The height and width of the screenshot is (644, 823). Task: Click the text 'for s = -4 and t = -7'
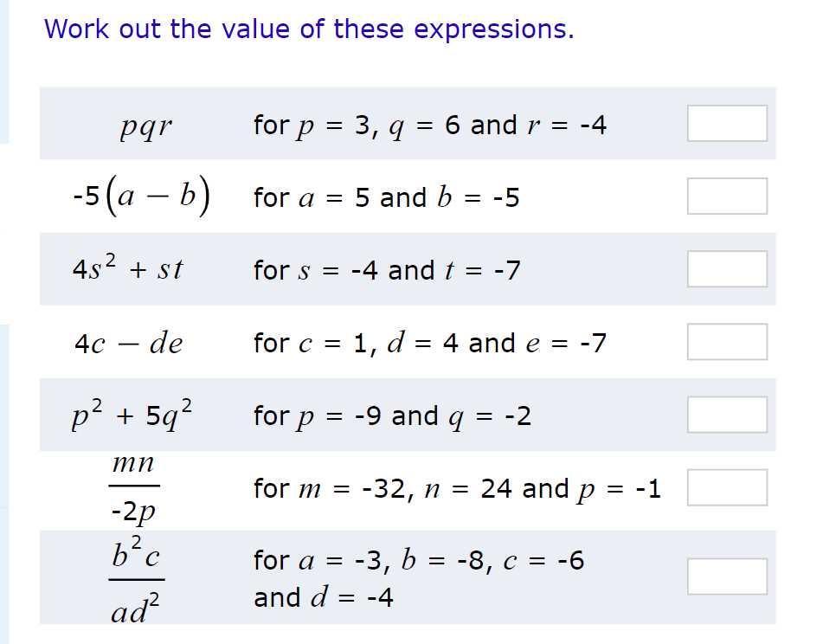click(387, 271)
